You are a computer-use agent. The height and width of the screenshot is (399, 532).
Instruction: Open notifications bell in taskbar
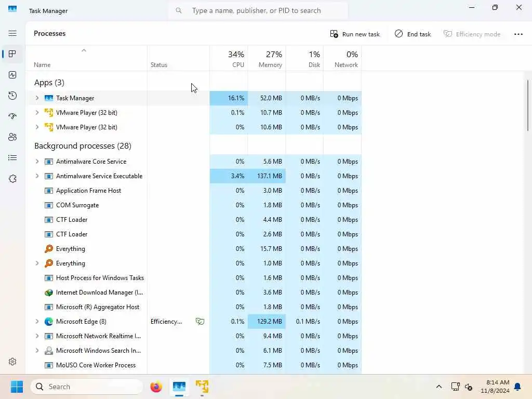point(517,387)
